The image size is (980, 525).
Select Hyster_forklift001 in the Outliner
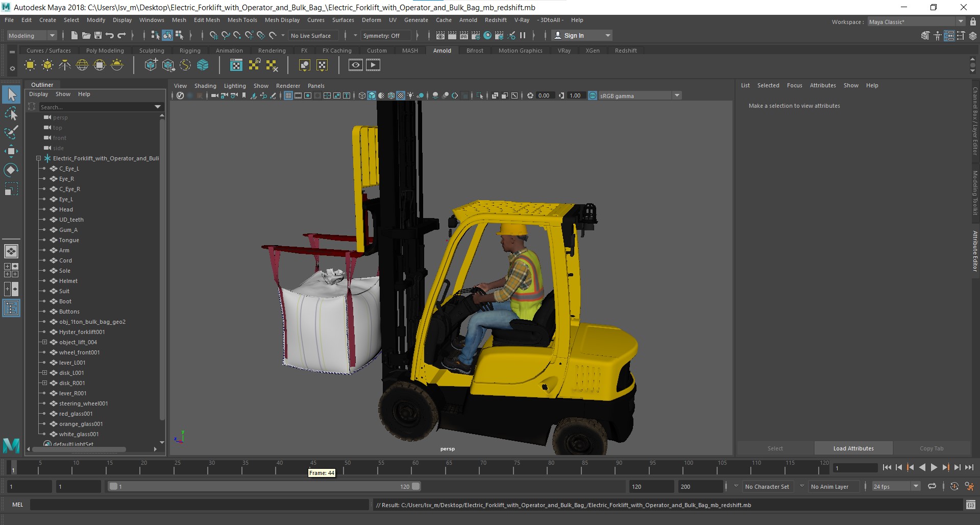click(x=82, y=332)
